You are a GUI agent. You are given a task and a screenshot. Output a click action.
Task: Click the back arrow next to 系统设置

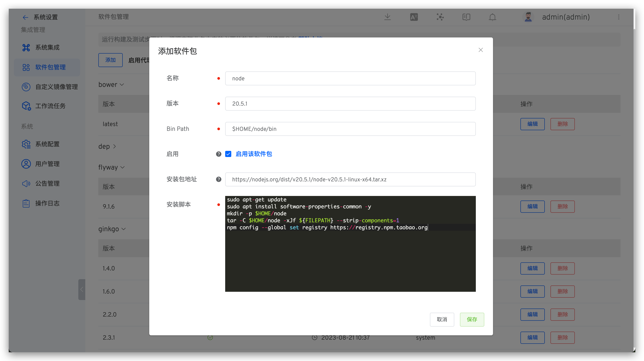point(25,17)
